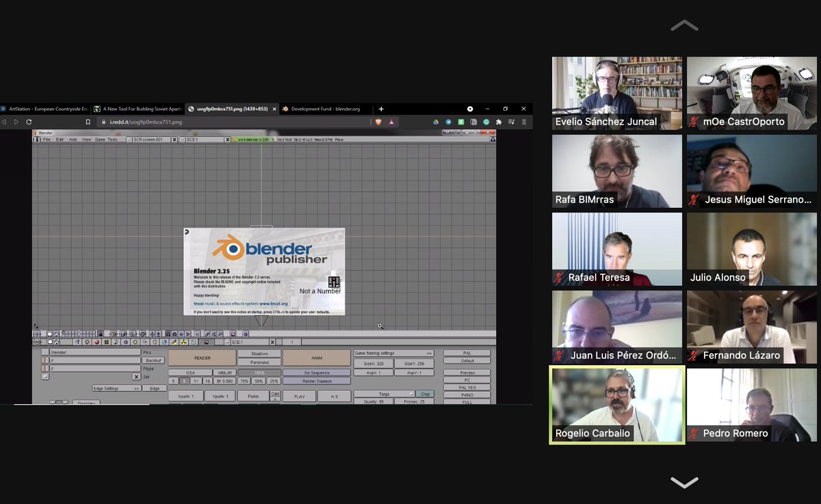Click the ANIM button
Image resolution: width=821 pixels, height=504 pixels.
[316, 358]
